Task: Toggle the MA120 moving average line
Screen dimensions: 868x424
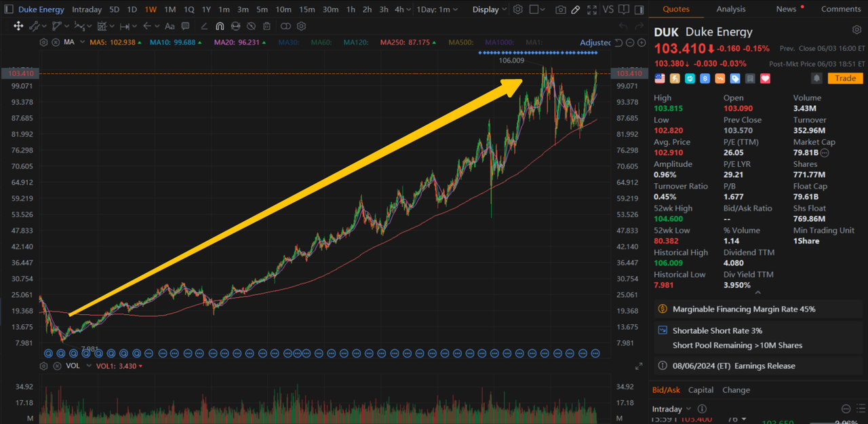Action: 356,42
